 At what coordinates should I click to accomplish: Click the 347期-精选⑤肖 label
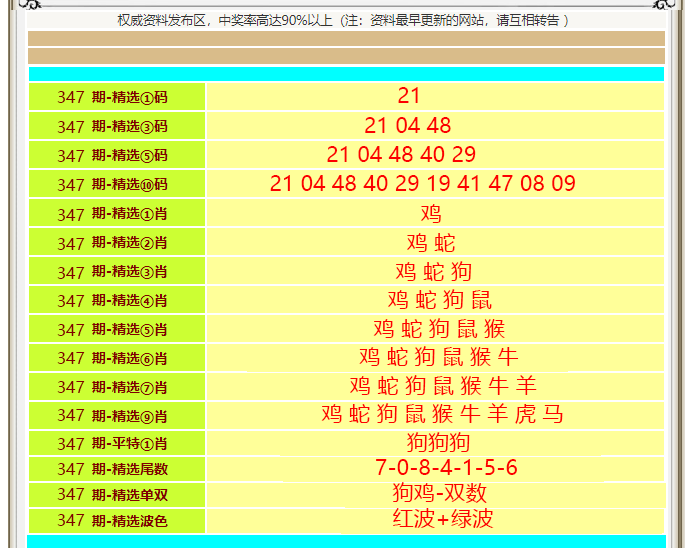(117, 329)
